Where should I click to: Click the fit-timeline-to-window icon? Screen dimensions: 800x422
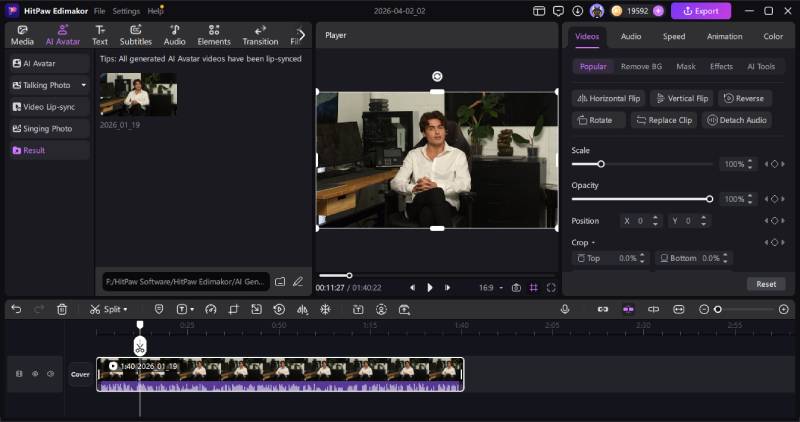click(679, 309)
